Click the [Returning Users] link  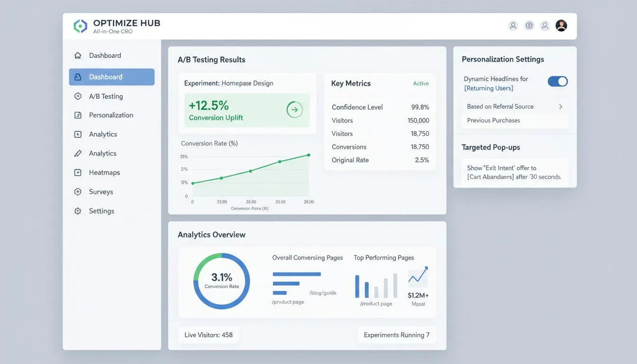(489, 88)
